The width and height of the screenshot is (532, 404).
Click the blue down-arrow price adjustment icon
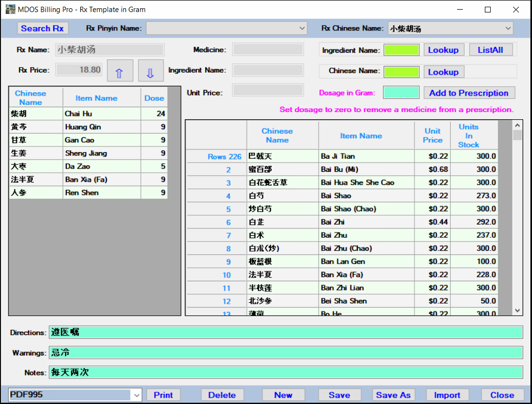(x=150, y=70)
